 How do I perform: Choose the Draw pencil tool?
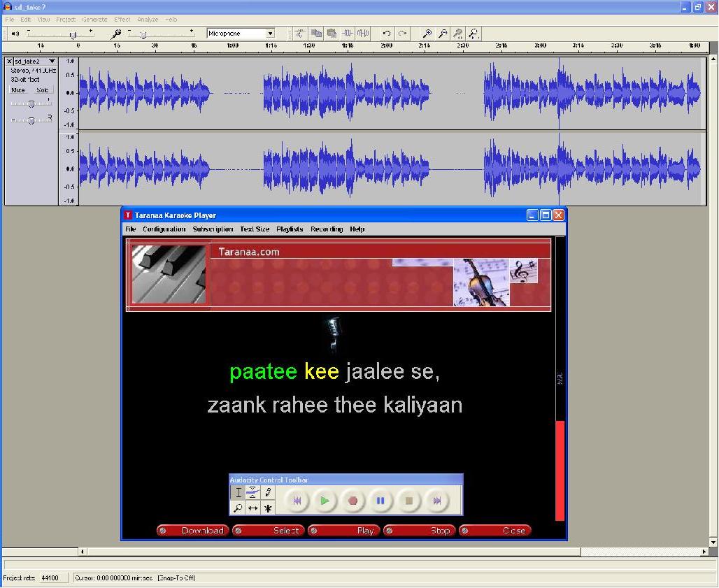tap(268, 493)
